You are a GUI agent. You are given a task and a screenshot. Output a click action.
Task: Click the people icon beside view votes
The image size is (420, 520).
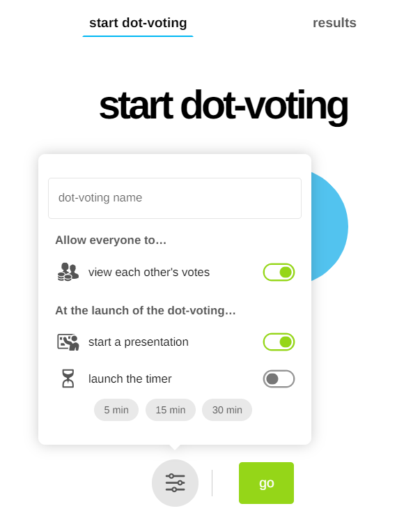[x=68, y=272]
